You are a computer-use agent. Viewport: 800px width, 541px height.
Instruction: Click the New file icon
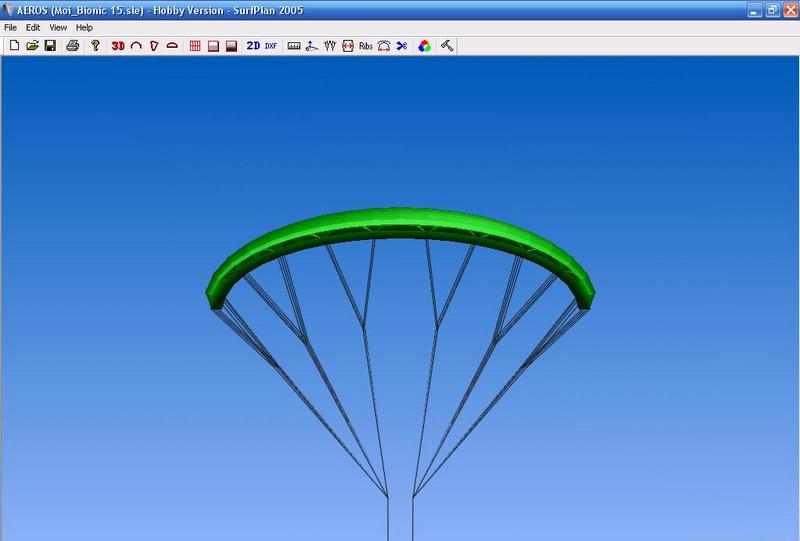[x=14, y=46]
